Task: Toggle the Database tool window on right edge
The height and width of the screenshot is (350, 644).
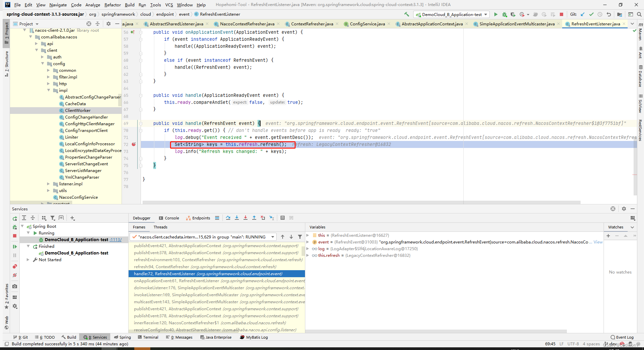Action: click(640, 76)
